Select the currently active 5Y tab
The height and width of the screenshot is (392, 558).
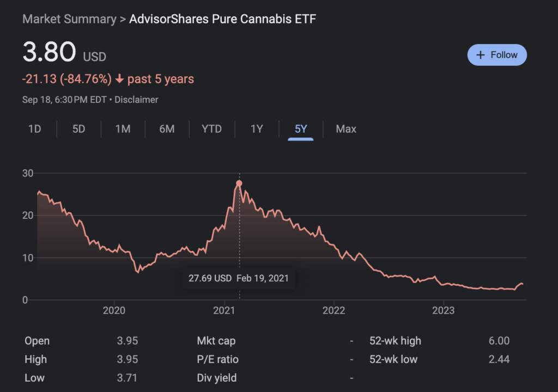pyautogui.click(x=300, y=129)
